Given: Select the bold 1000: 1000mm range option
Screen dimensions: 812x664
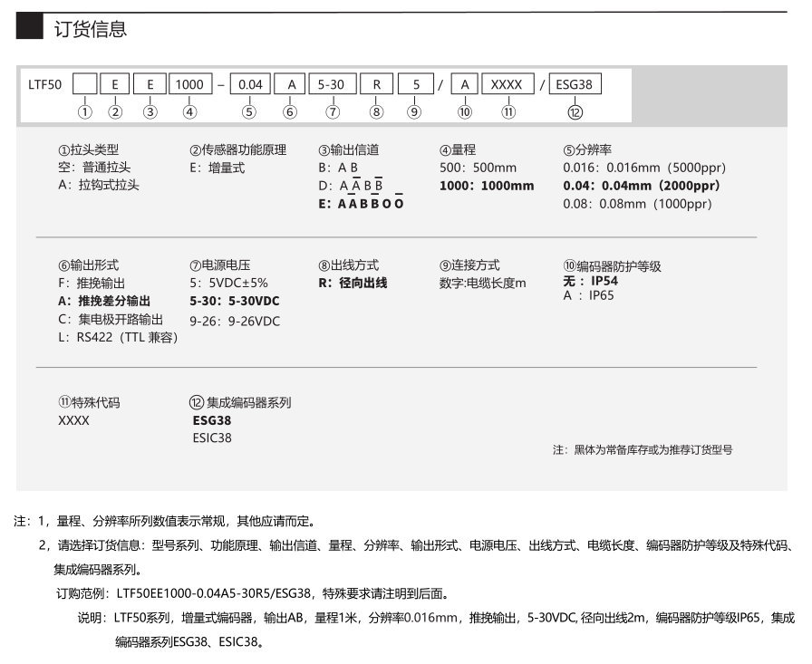Looking at the screenshot, I should [487, 186].
